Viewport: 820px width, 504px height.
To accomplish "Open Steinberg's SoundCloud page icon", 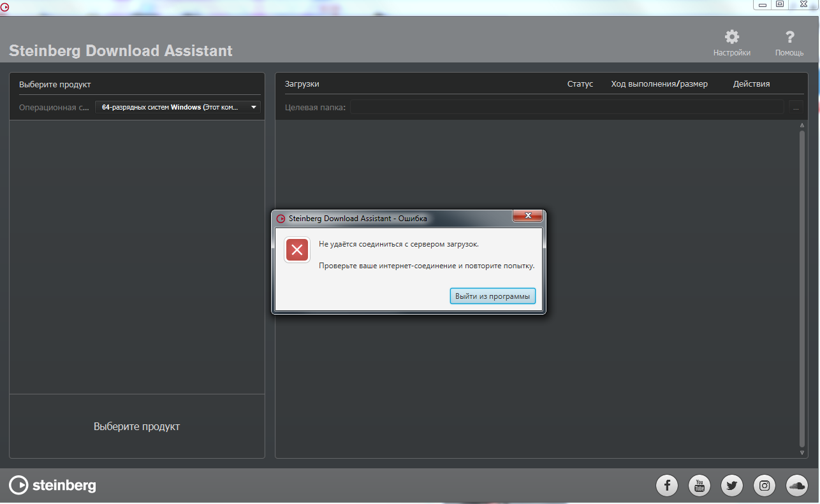I will coord(797,486).
